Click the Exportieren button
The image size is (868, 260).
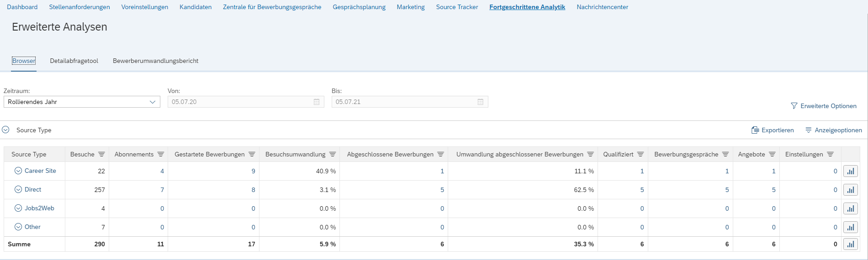[x=773, y=130]
